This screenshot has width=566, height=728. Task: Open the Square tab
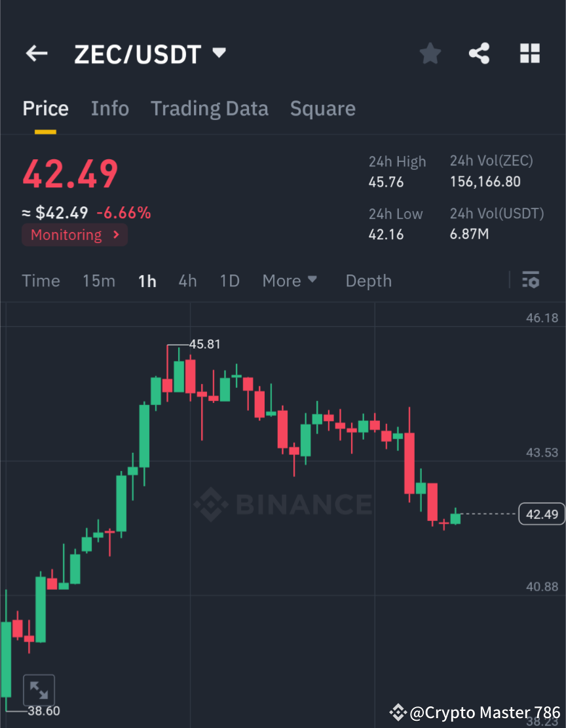[322, 108]
